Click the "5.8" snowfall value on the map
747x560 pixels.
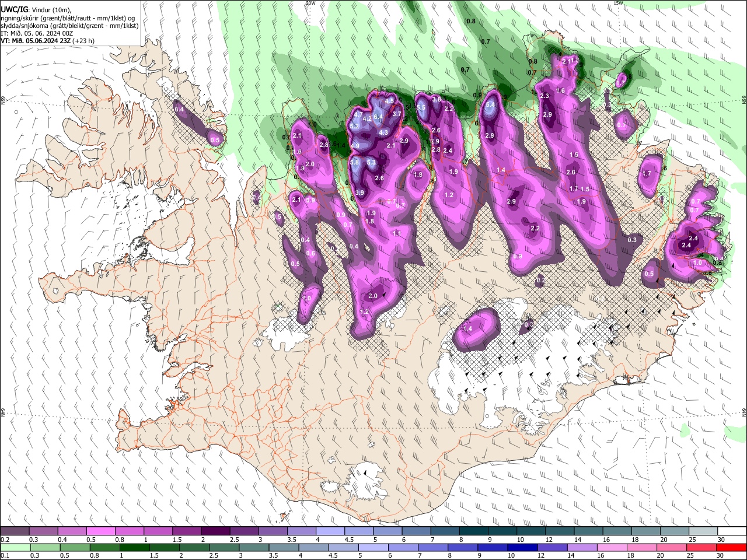click(355, 162)
